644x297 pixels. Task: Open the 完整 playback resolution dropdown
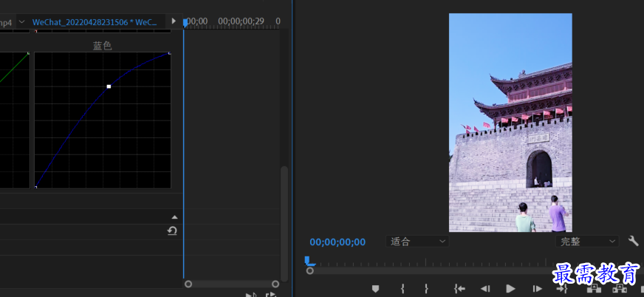pos(587,241)
